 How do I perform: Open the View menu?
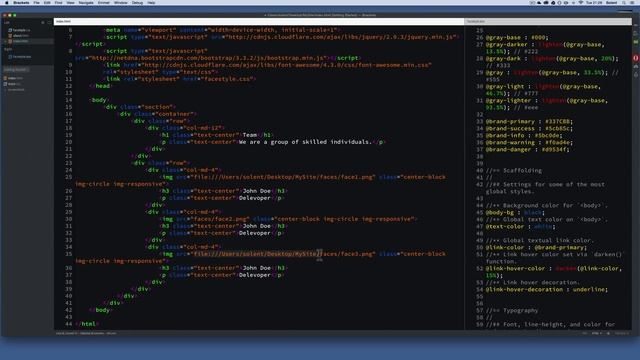tap(71, 3)
